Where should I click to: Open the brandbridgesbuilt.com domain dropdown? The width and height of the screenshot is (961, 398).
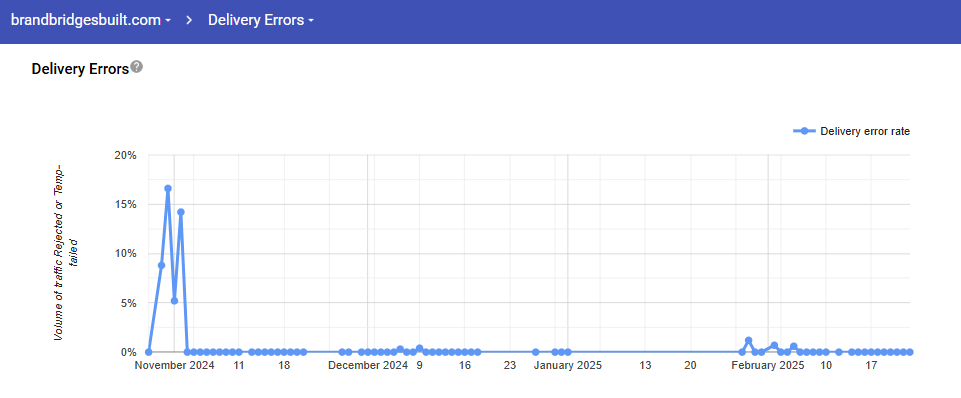coord(91,20)
